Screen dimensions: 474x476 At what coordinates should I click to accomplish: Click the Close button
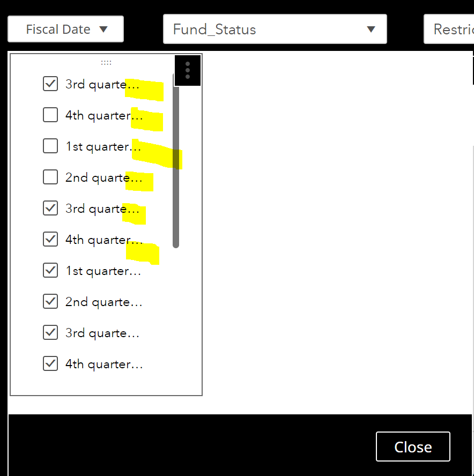point(412,447)
